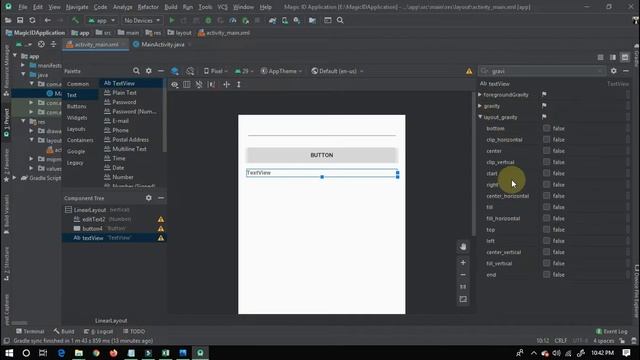Expand the gravity attribute
Screen dimensions: 640x360
tap(480, 106)
